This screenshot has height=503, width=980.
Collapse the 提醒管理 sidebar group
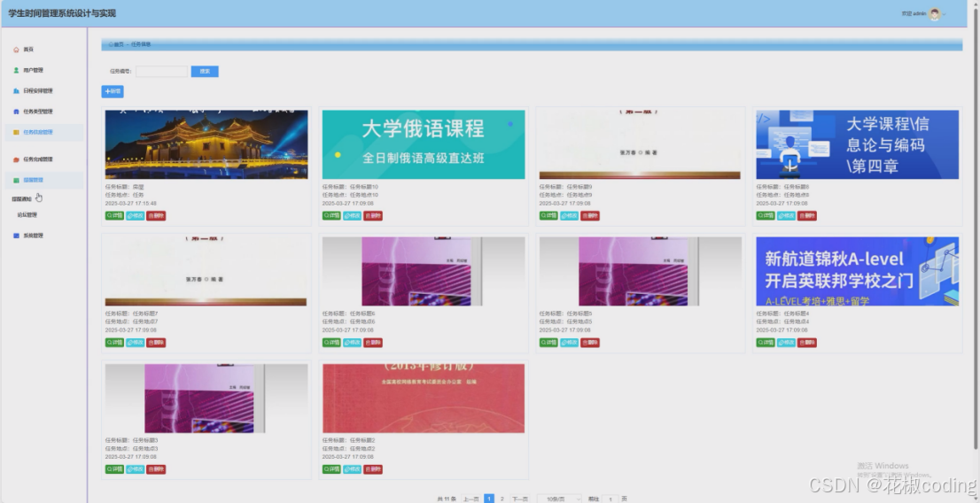click(x=43, y=180)
